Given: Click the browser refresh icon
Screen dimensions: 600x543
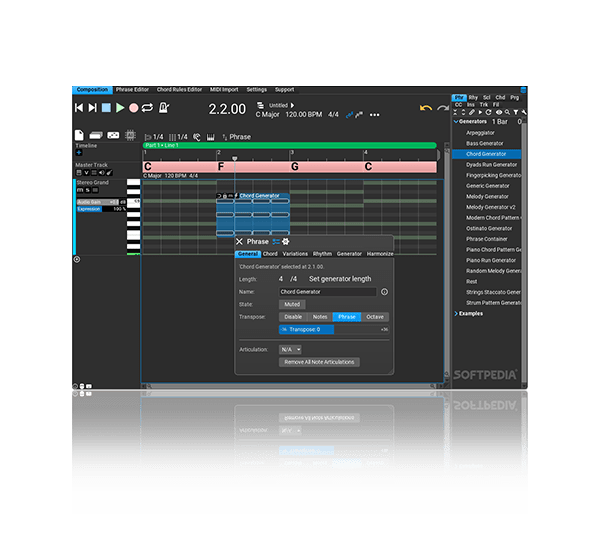Looking at the screenshot, I should pyautogui.click(x=488, y=113).
